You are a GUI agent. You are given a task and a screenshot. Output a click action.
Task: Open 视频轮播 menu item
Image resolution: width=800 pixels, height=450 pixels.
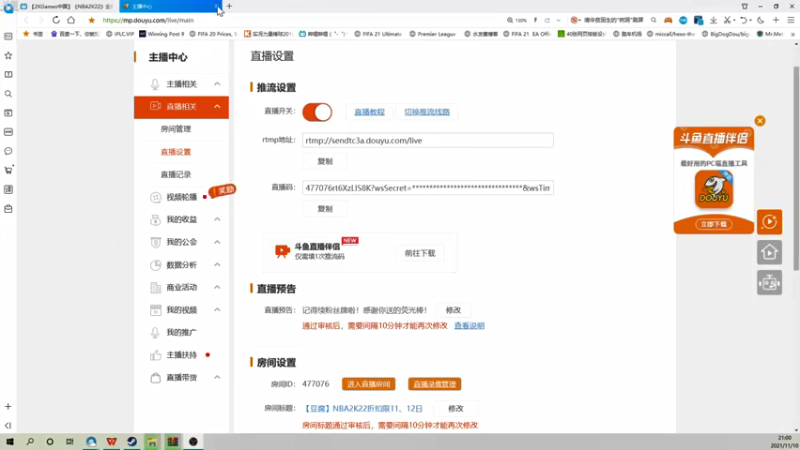181,197
